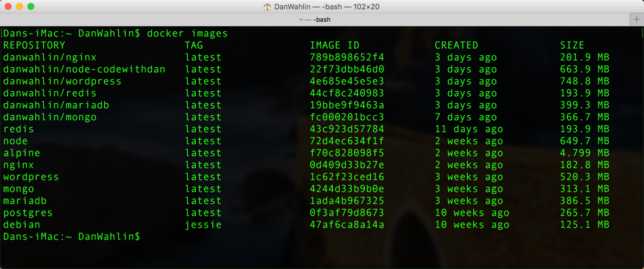Image resolution: width=644 pixels, height=269 pixels.
Task: Click the home folder icon in the title bar
Action: tap(267, 7)
